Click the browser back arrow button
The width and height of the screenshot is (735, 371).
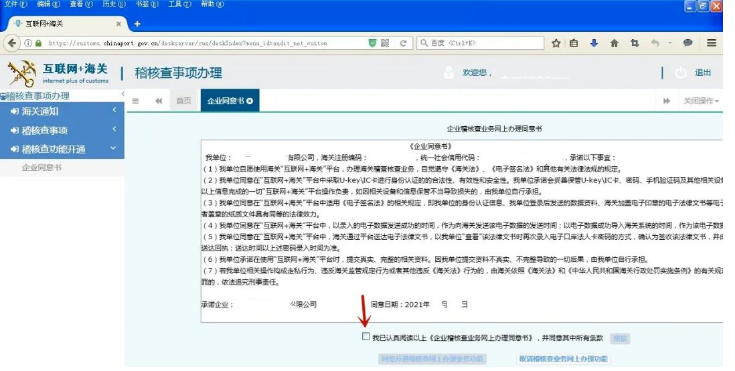coord(12,43)
